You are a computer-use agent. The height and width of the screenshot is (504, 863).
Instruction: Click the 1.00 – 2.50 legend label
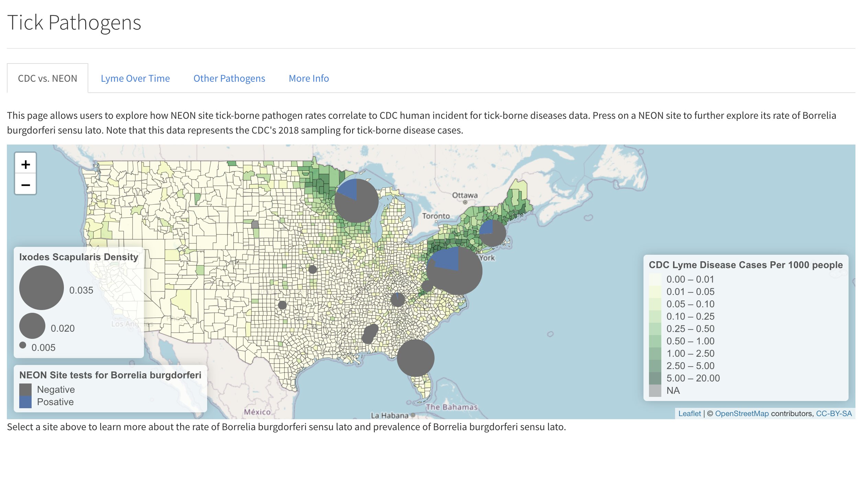691,354
